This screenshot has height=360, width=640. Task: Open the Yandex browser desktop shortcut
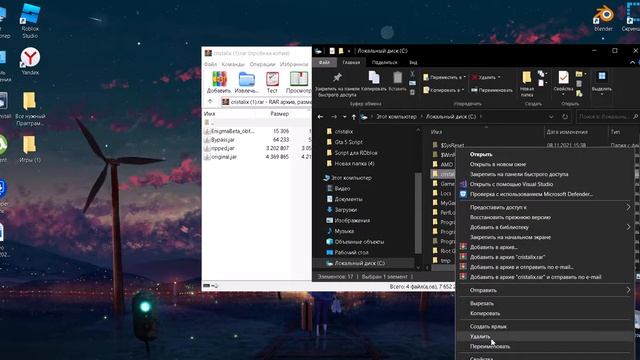pyautogui.click(x=30, y=61)
